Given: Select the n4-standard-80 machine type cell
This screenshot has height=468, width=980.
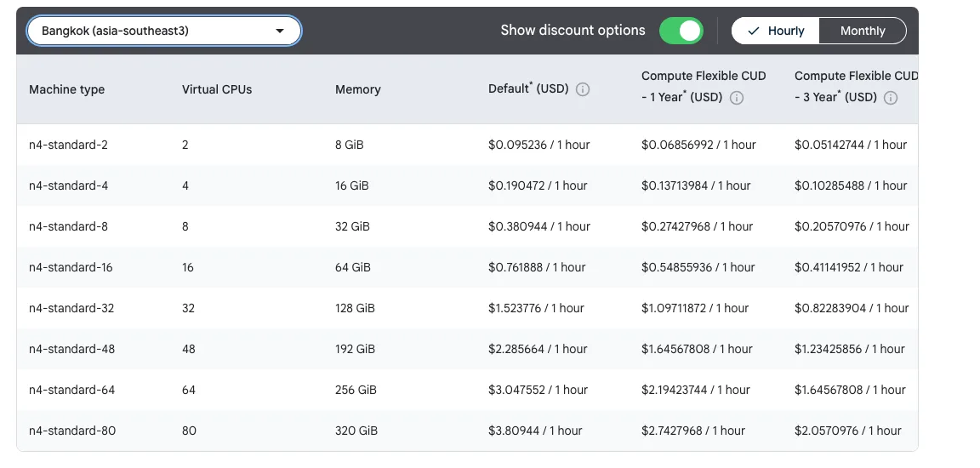Looking at the screenshot, I should (71, 431).
